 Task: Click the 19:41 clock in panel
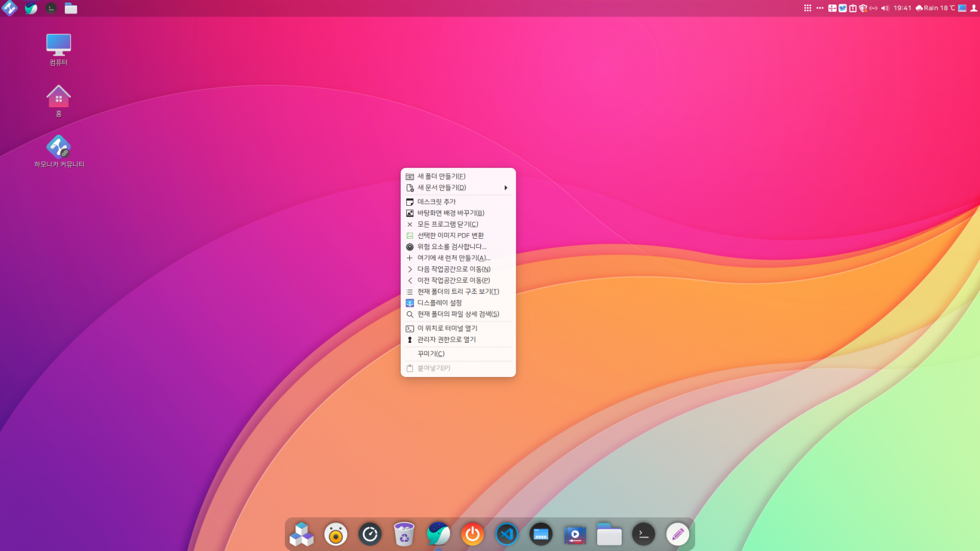click(x=902, y=8)
